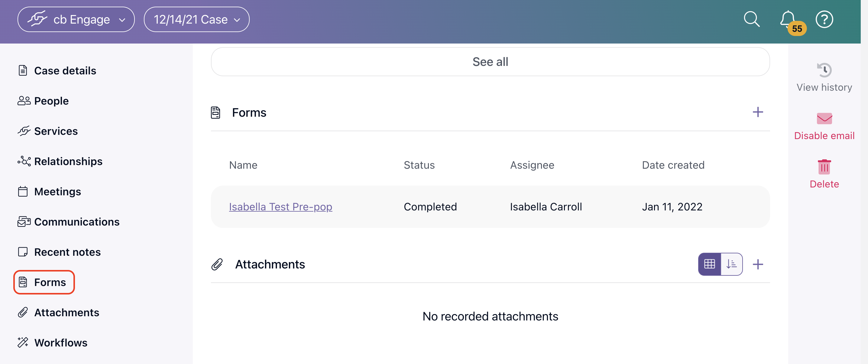Click the Delete trash can icon
This screenshot has height=364, width=868.
[x=824, y=167]
